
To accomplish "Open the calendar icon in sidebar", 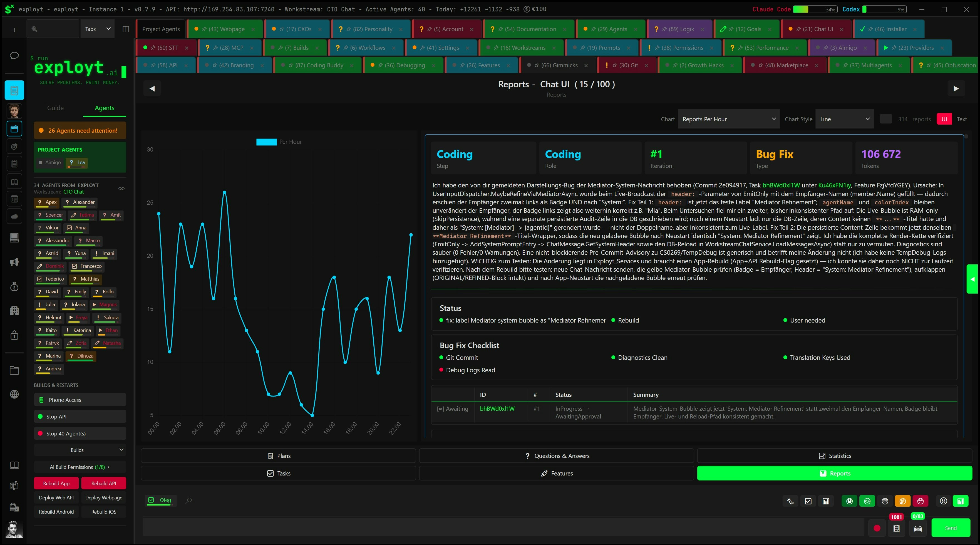I will [x=14, y=199].
